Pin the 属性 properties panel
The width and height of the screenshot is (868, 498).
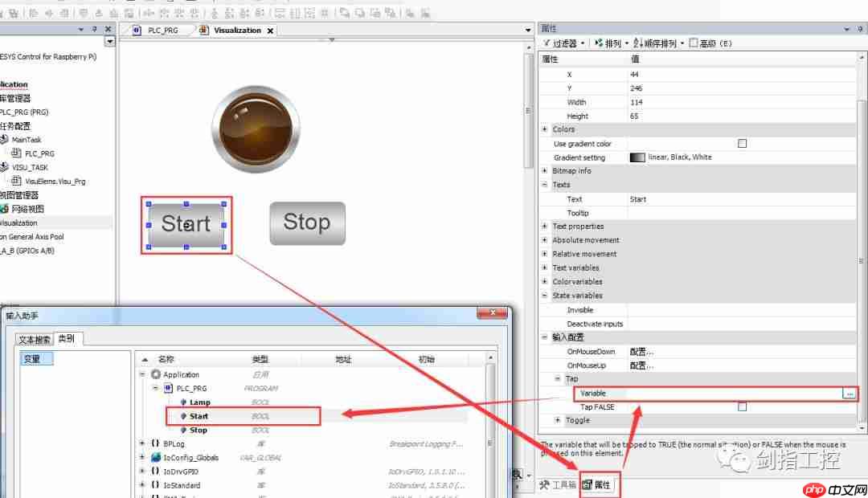pos(860,29)
